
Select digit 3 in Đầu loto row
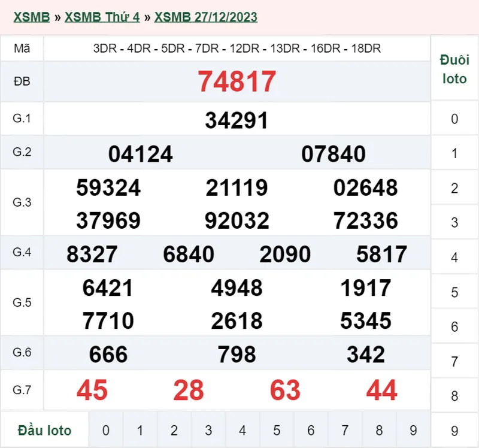pyautogui.click(x=208, y=430)
